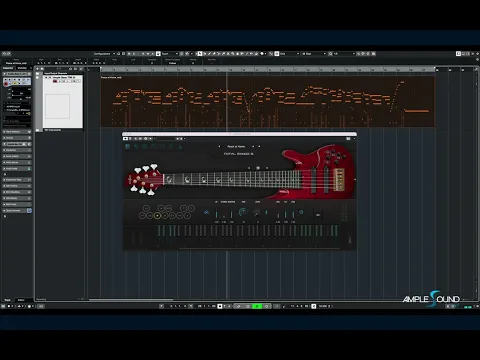The height and width of the screenshot is (360, 480).
Task: Open the Grid snap type dropdown
Action: coord(289,53)
